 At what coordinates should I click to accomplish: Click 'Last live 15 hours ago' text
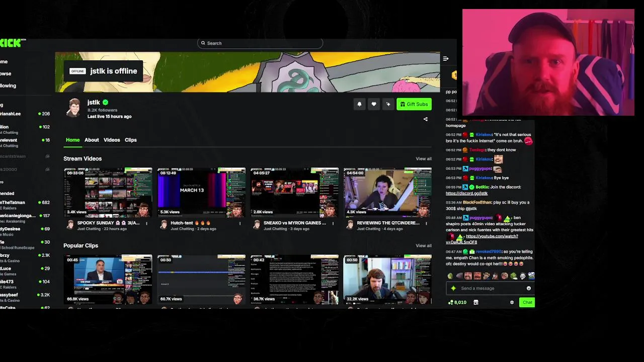point(109,117)
